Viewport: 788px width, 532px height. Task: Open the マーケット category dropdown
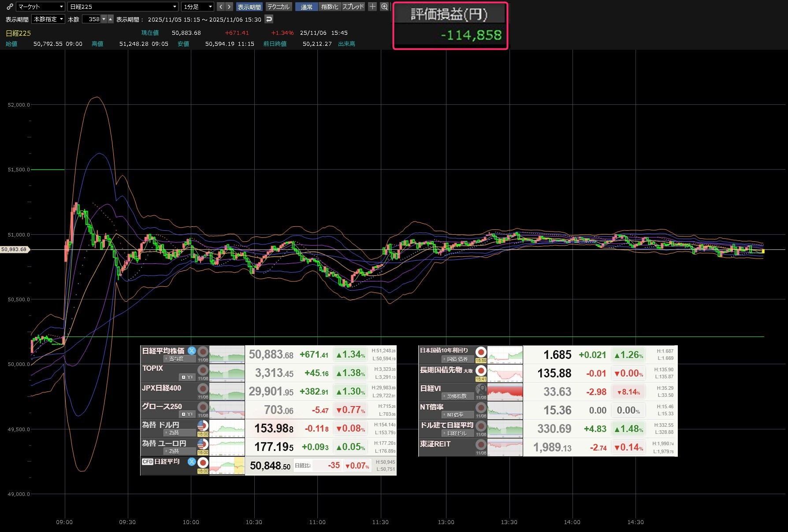41,7
